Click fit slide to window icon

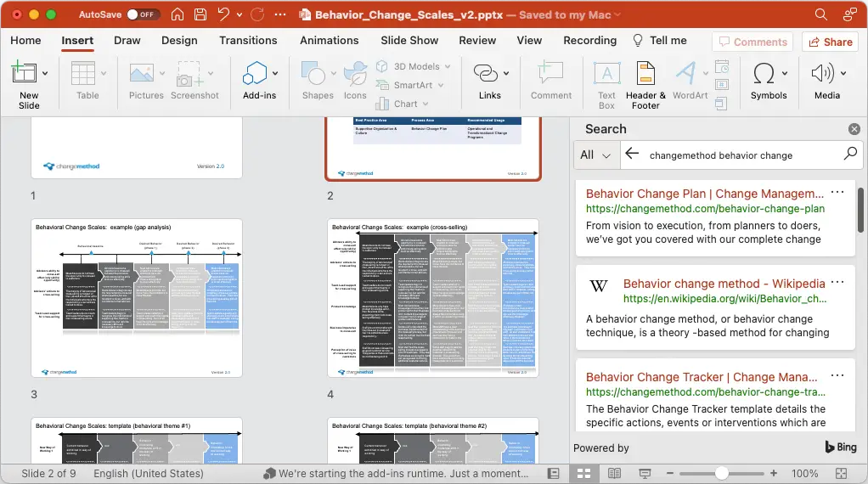click(842, 474)
